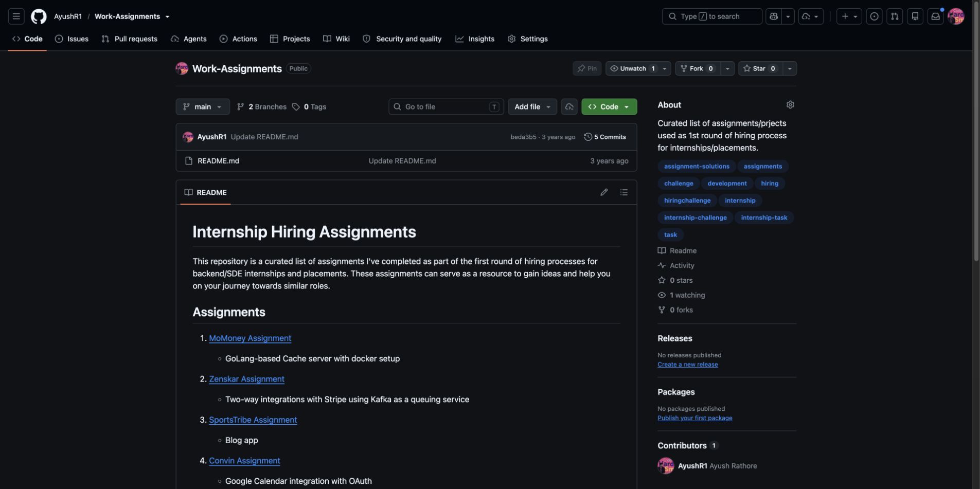Open the repository Settings tab
This screenshot has height=489, width=980.
pyautogui.click(x=527, y=39)
